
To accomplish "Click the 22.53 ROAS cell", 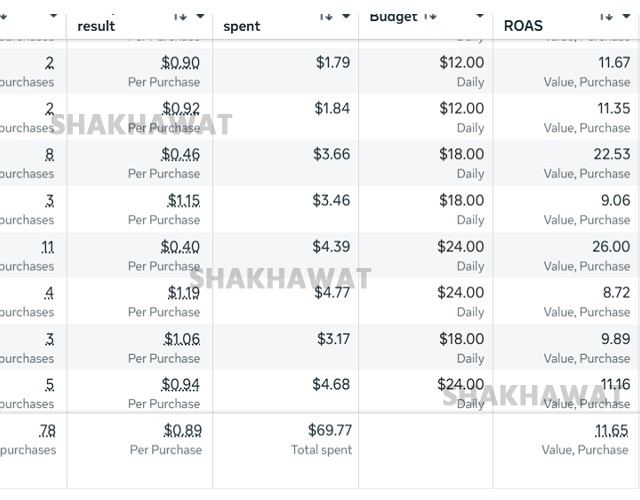I will (x=611, y=154).
